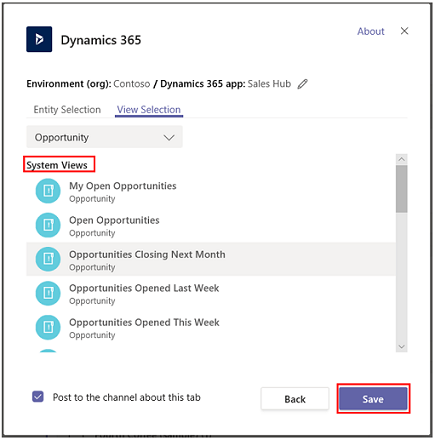The width and height of the screenshot is (435, 440).
Task: Click the icon for Opportunities Opened This Week
Action: tap(48, 327)
